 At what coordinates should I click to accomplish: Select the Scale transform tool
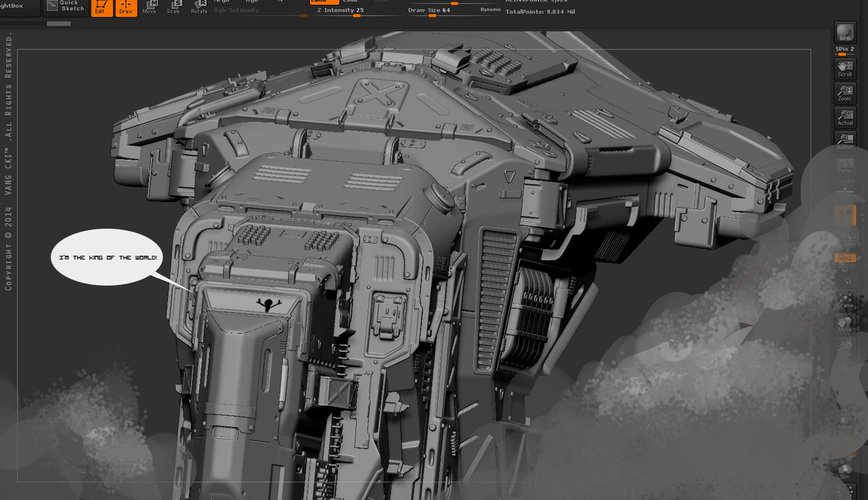point(174,7)
